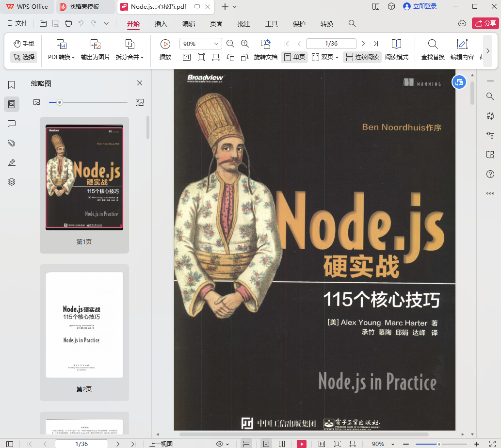Open the comments panel in left sidebar

12,124
